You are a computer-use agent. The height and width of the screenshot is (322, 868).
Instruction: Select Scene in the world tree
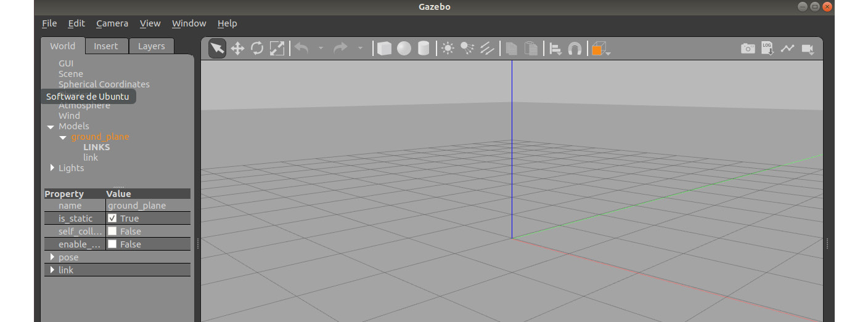click(71, 74)
